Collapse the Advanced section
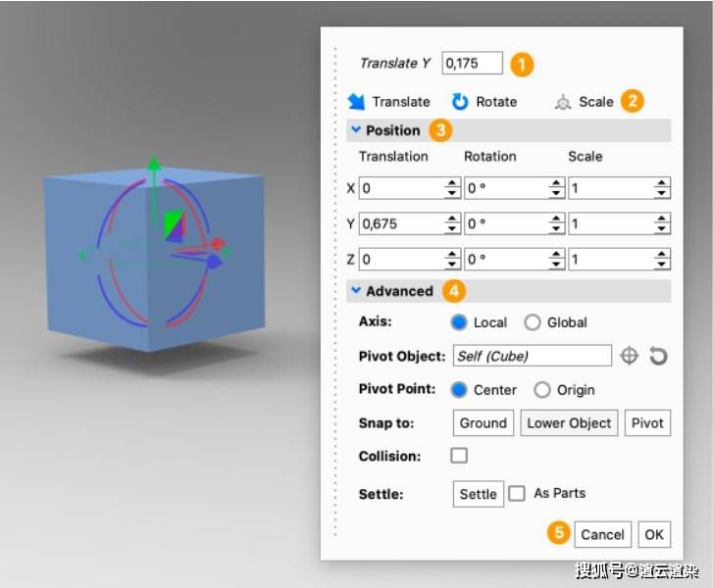 click(354, 291)
